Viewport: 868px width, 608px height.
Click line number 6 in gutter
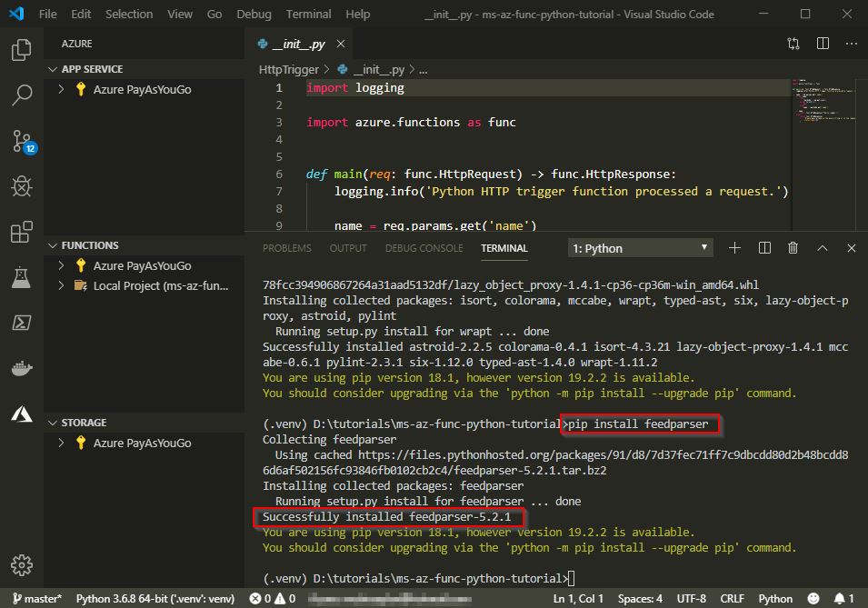coord(279,174)
